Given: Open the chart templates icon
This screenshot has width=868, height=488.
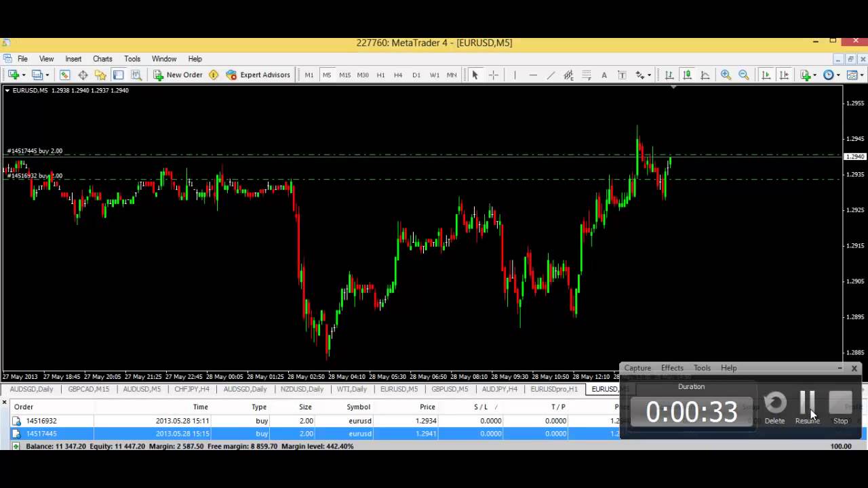Looking at the screenshot, I should [x=852, y=75].
